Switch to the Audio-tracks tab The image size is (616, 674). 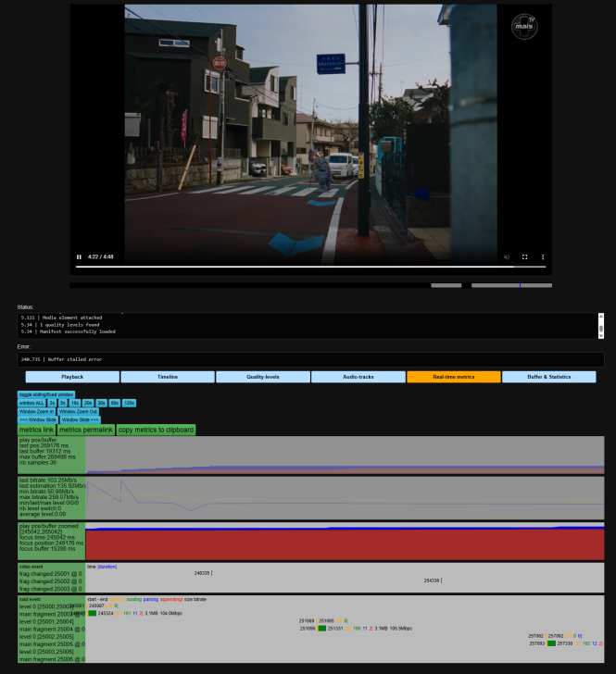tap(358, 377)
